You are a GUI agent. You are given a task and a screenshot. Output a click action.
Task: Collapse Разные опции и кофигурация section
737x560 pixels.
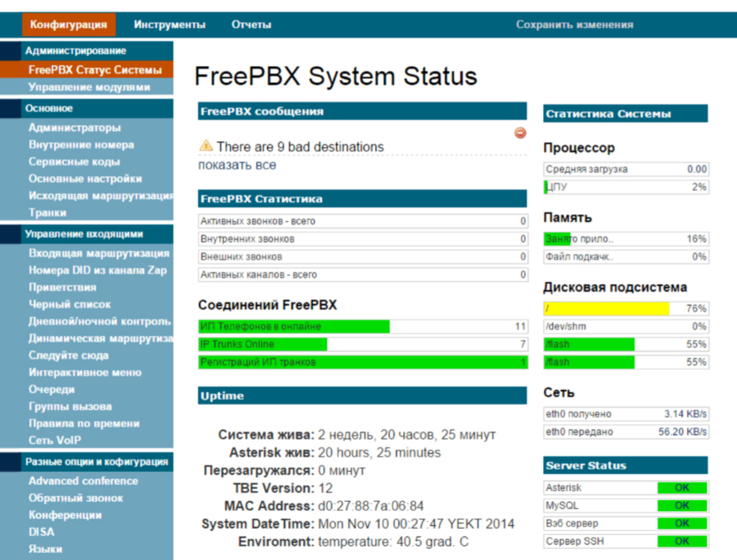click(87, 462)
